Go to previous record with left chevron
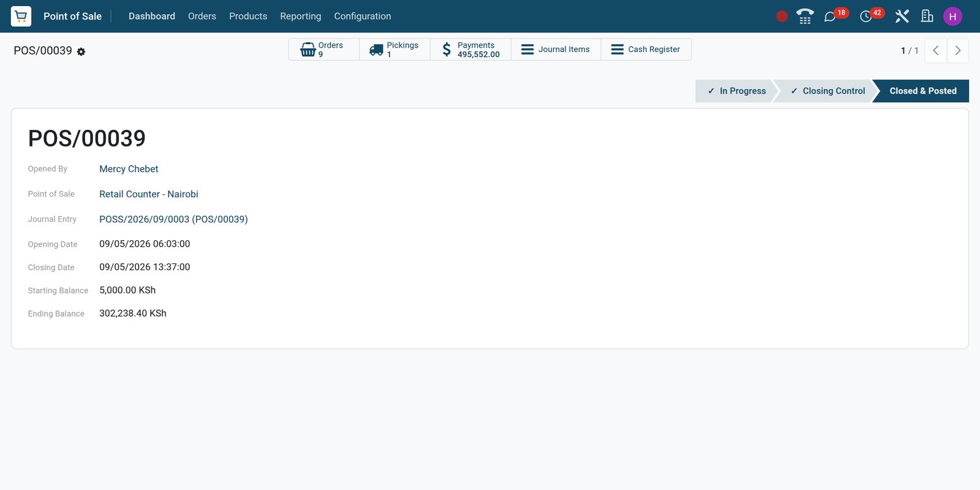 (x=935, y=51)
